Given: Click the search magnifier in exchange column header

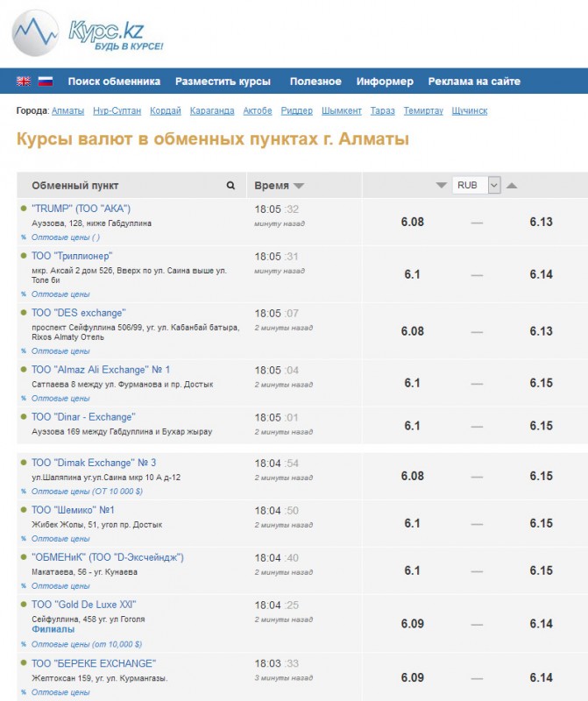Looking at the screenshot, I should point(230,186).
